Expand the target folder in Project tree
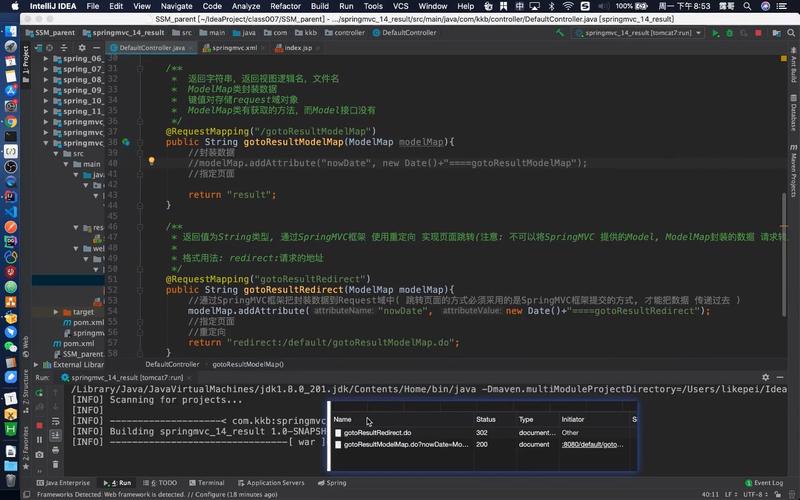The height and width of the screenshot is (500, 800). 56,312
